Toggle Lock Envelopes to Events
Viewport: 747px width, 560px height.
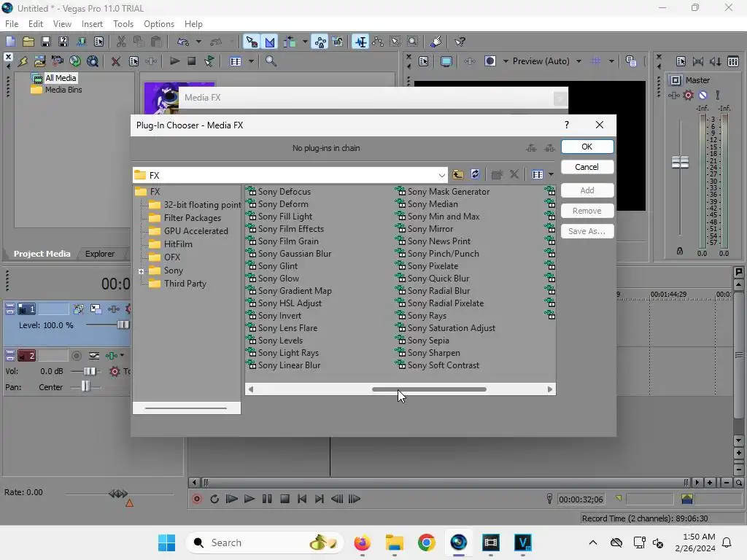click(x=320, y=42)
